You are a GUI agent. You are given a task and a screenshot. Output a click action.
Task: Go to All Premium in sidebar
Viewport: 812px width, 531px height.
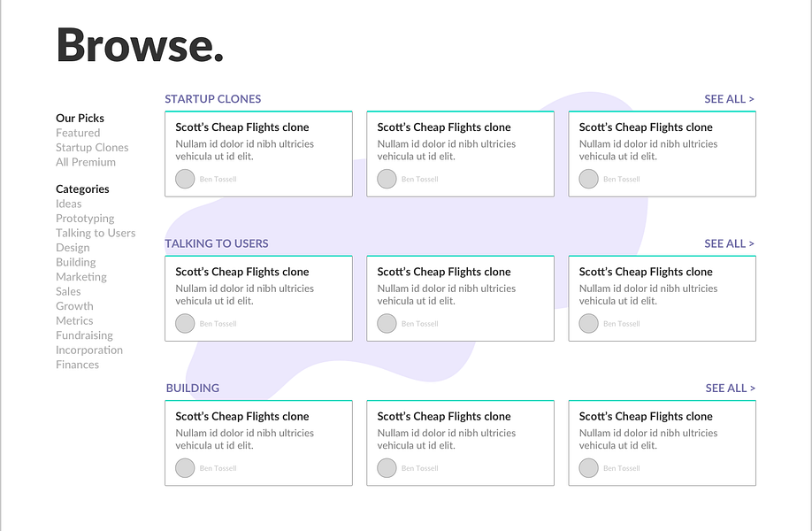click(86, 162)
